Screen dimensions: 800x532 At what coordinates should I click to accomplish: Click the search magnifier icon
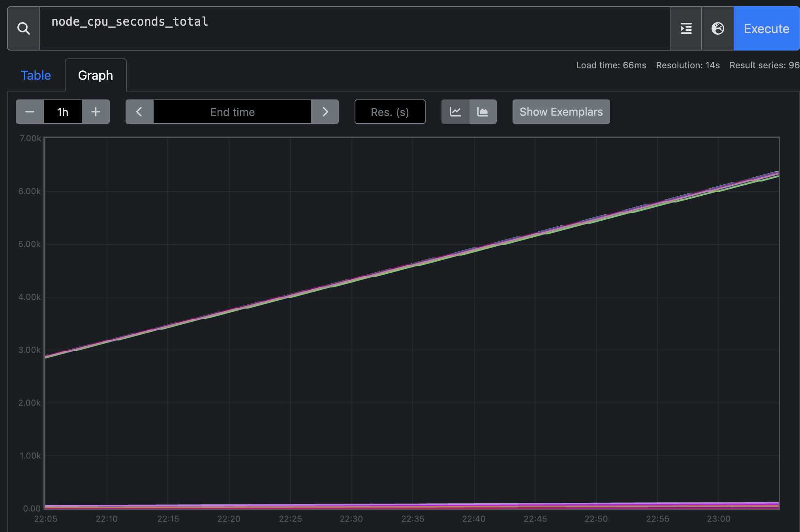pos(24,28)
